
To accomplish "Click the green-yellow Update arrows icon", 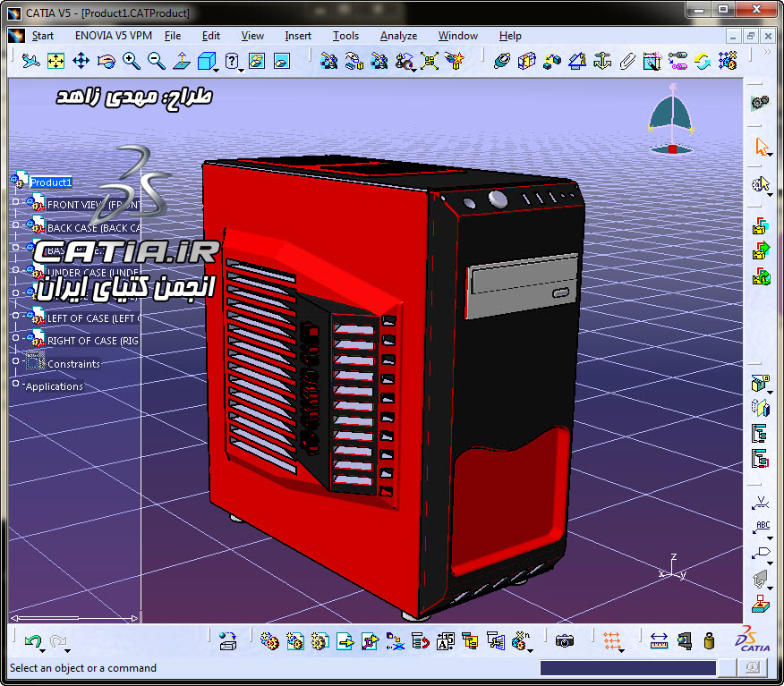I will [x=703, y=61].
